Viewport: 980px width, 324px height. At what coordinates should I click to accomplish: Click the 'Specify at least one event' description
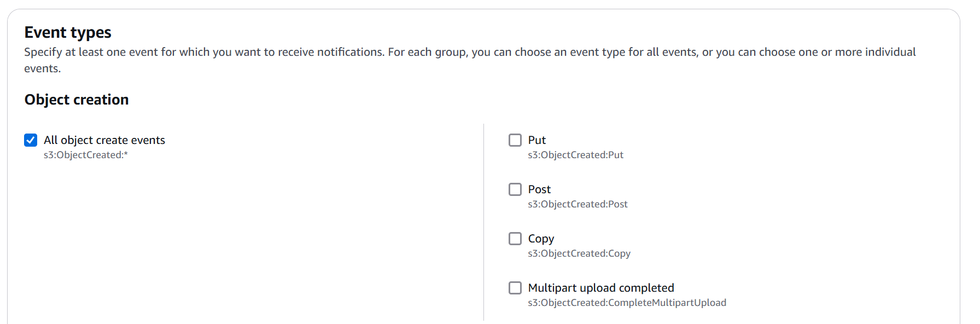[470, 60]
